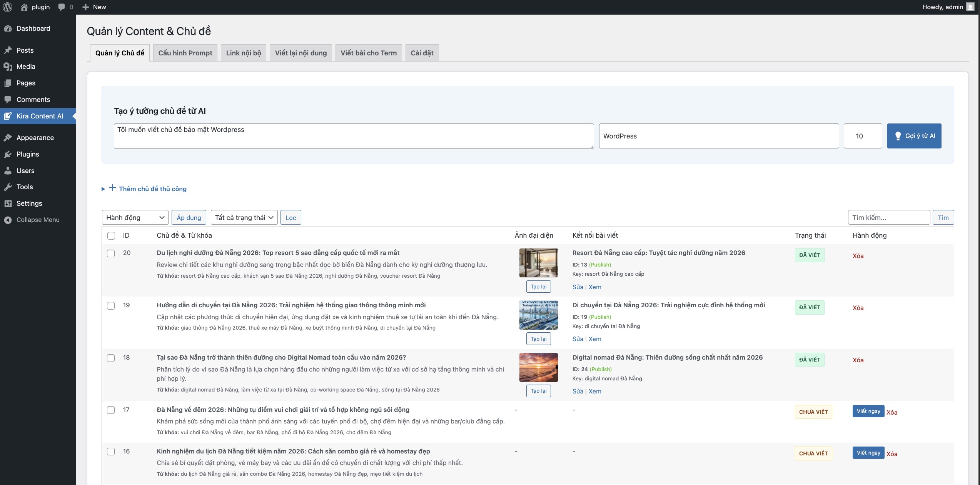980x485 pixels.
Task: Switch to the Cấu hình Prompt tab
Action: tap(185, 53)
